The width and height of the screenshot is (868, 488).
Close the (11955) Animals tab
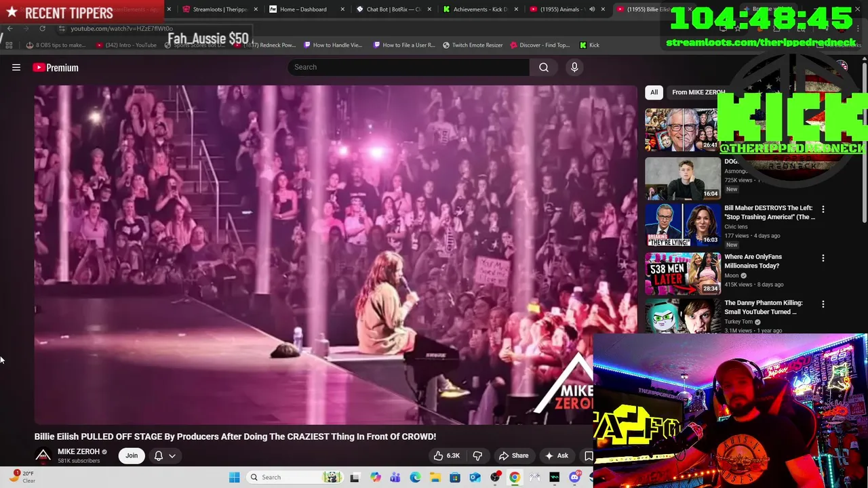coord(603,9)
